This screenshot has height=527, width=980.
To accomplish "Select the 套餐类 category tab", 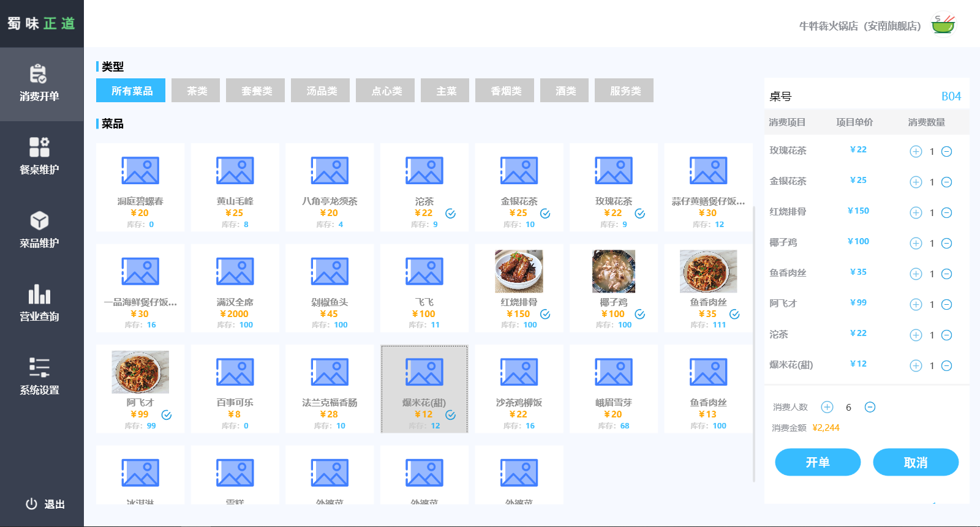I will tap(255, 90).
